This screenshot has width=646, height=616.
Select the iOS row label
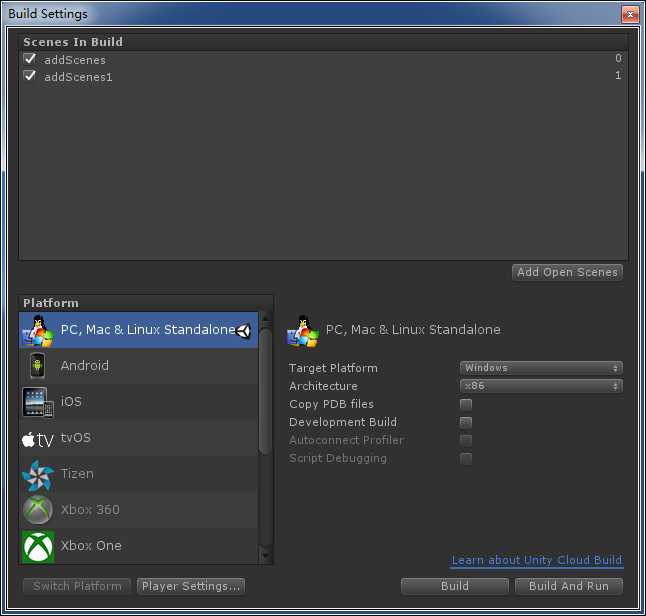71,402
